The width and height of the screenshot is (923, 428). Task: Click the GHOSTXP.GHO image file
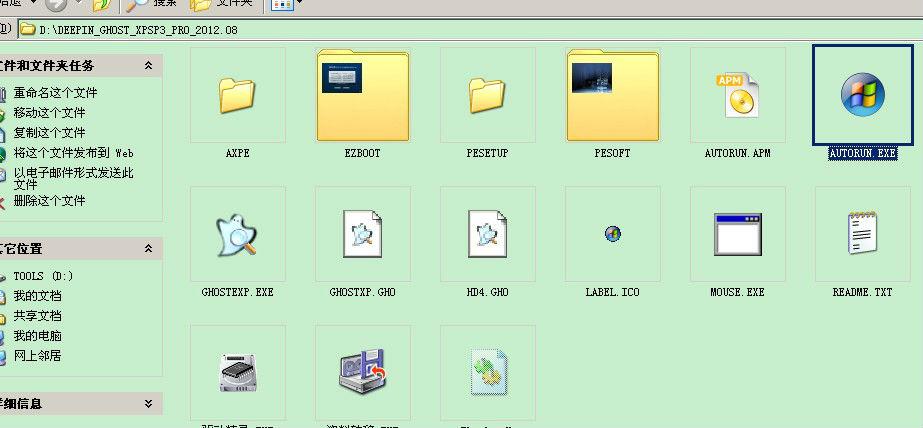[x=362, y=234]
